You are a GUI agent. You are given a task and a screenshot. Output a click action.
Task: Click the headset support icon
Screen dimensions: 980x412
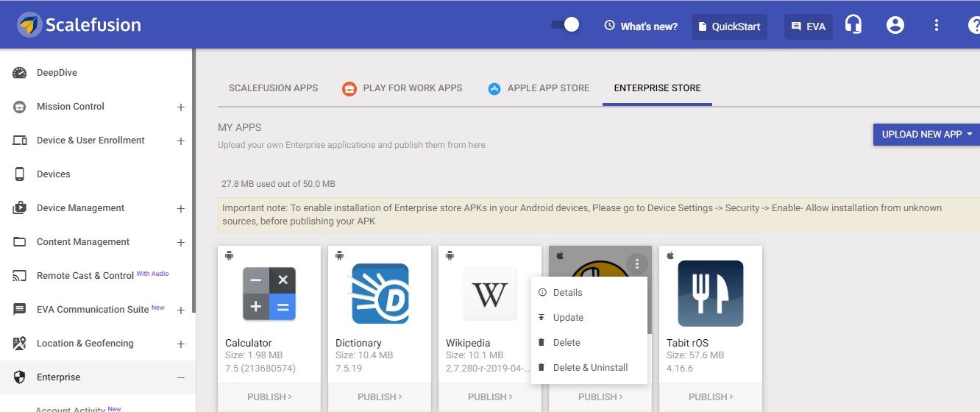coord(853,25)
